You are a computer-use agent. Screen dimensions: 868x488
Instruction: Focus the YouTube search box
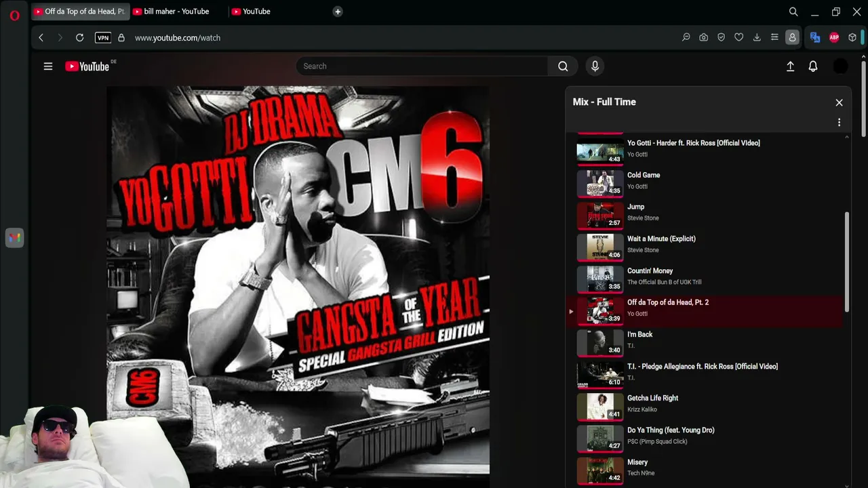422,66
